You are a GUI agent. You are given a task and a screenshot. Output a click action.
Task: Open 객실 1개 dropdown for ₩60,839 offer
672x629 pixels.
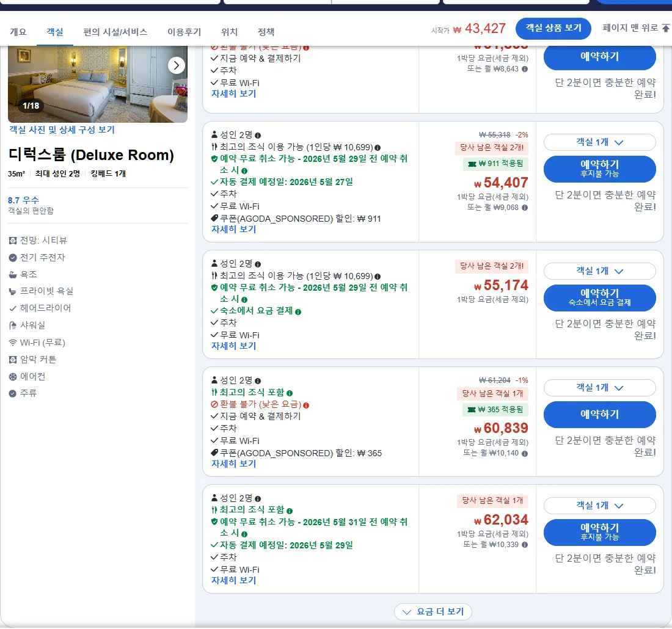click(599, 388)
